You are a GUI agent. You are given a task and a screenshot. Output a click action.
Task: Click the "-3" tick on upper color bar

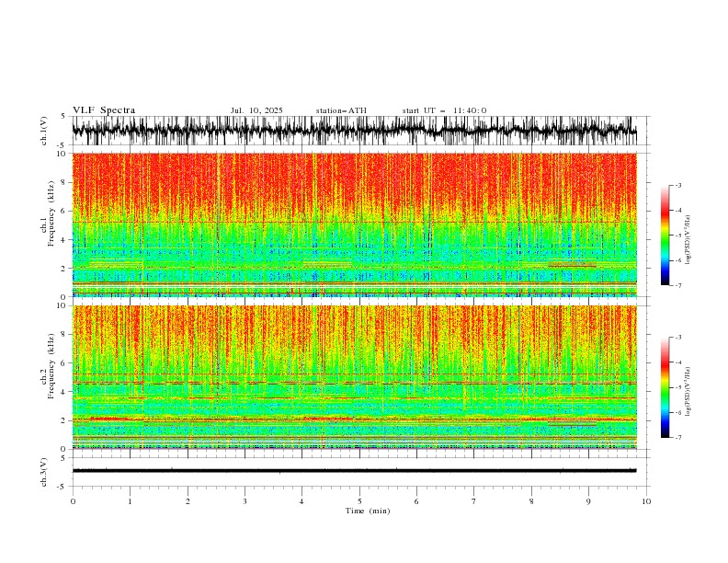(677, 185)
